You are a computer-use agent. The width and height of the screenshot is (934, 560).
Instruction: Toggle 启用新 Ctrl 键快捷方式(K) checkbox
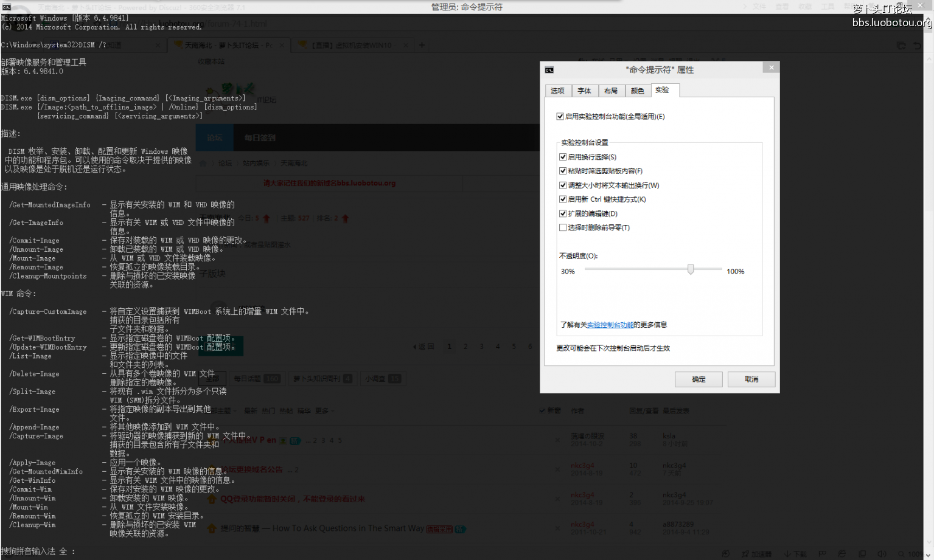pyautogui.click(x=563, y=199)
